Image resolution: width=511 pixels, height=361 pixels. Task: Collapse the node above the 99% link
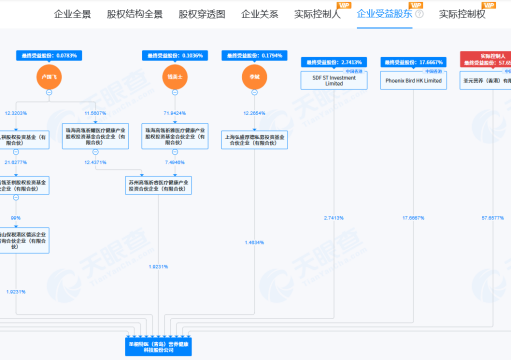16,198
